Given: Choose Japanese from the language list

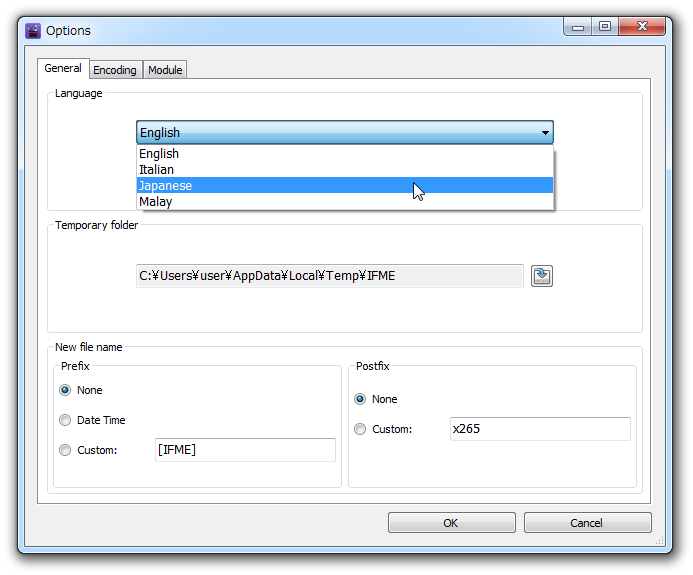Looking at the screenshot, I should (x=345, y=185).
